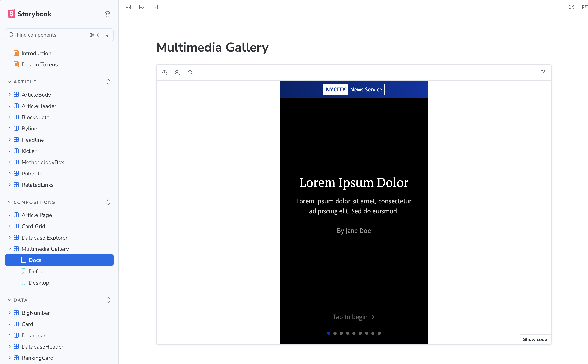Toggle outline dashed-square toolbar icon

click(155, 7)
